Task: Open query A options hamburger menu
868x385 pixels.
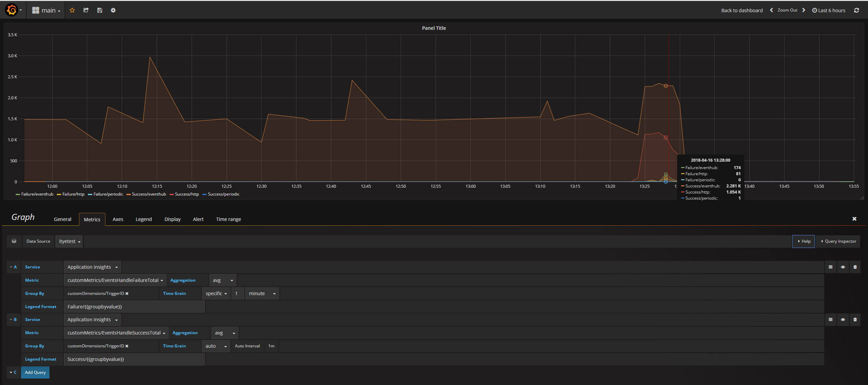Action: tap(830, 267)
